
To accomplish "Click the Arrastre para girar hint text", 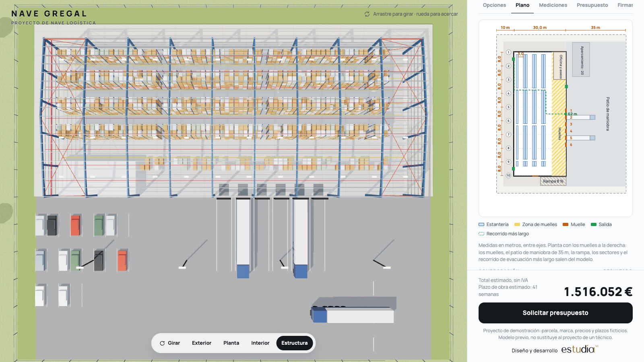I will click(415, 14).
